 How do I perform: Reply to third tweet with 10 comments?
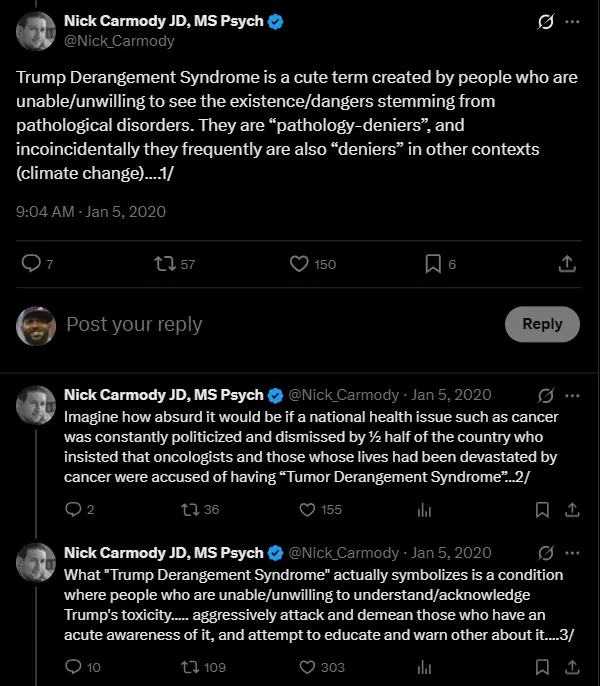[x=73, y=667]
